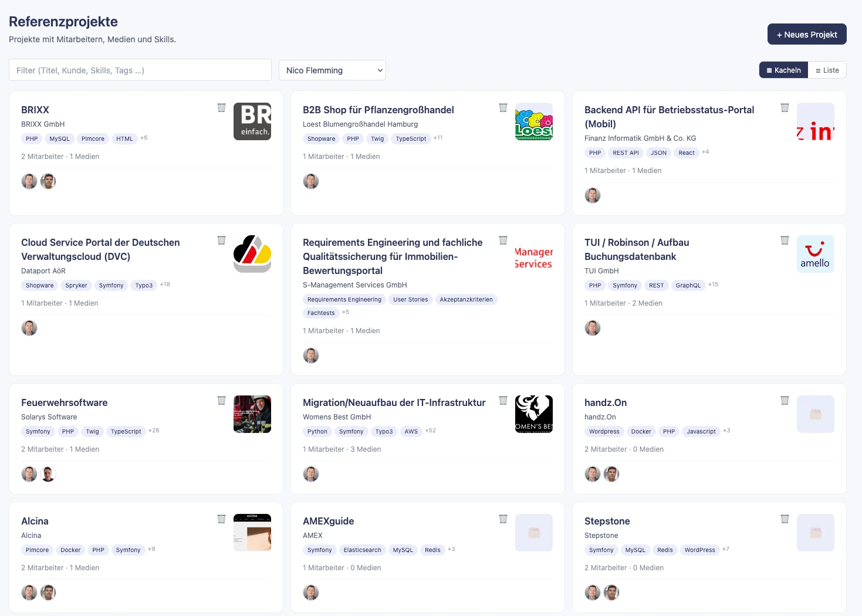Remove Backend API für Betriebsstatus-Portal project
Image resolution: width=862 pixels, height=616 pixels.
click(x=785, y=107)
